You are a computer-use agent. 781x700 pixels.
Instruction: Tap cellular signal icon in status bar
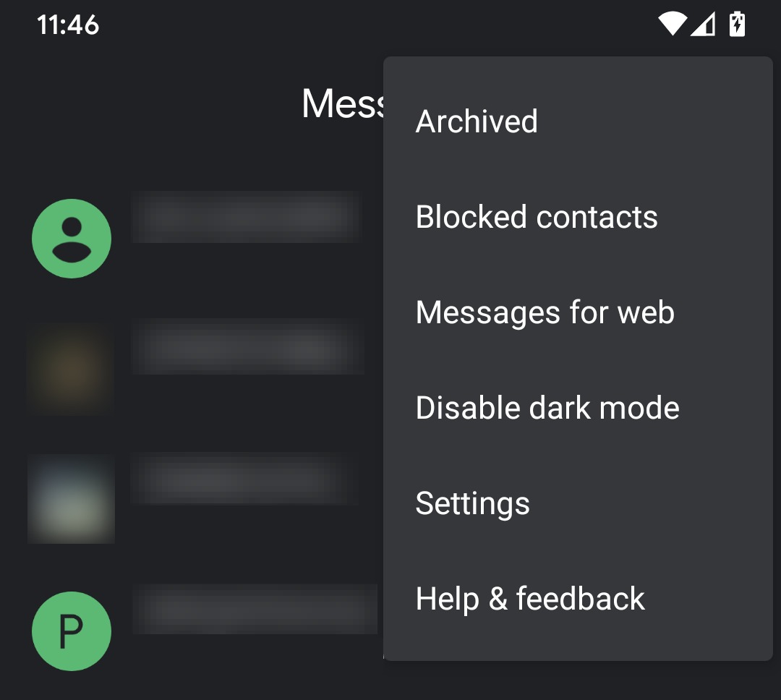(703, 24)
